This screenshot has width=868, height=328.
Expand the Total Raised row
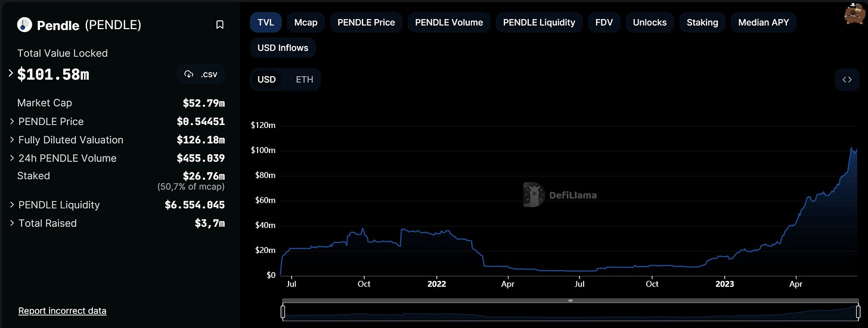click(x=12, y=223)
